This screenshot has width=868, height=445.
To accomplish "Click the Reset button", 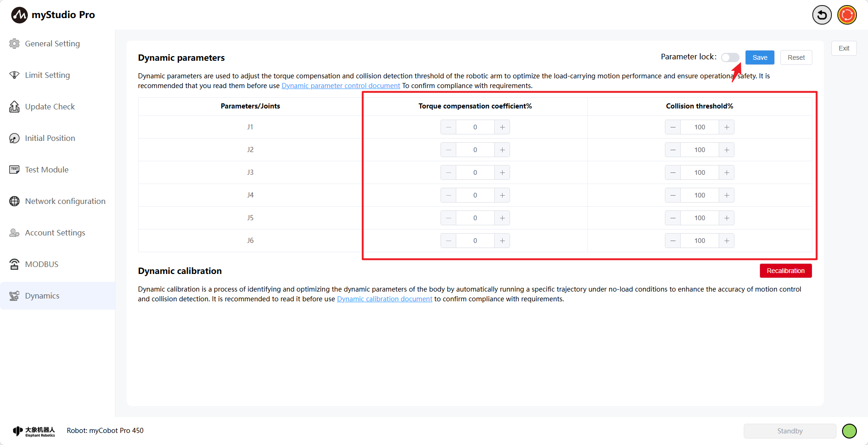I will click(796, 57).
